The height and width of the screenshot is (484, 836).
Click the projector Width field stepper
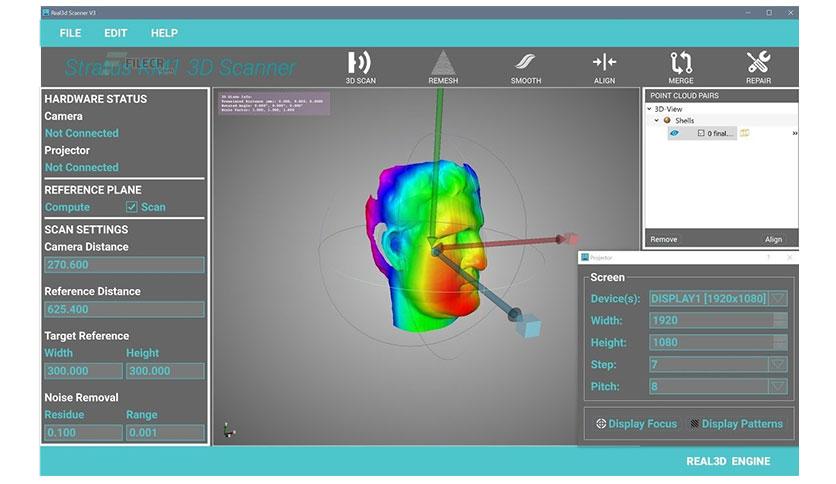[780, 320]
